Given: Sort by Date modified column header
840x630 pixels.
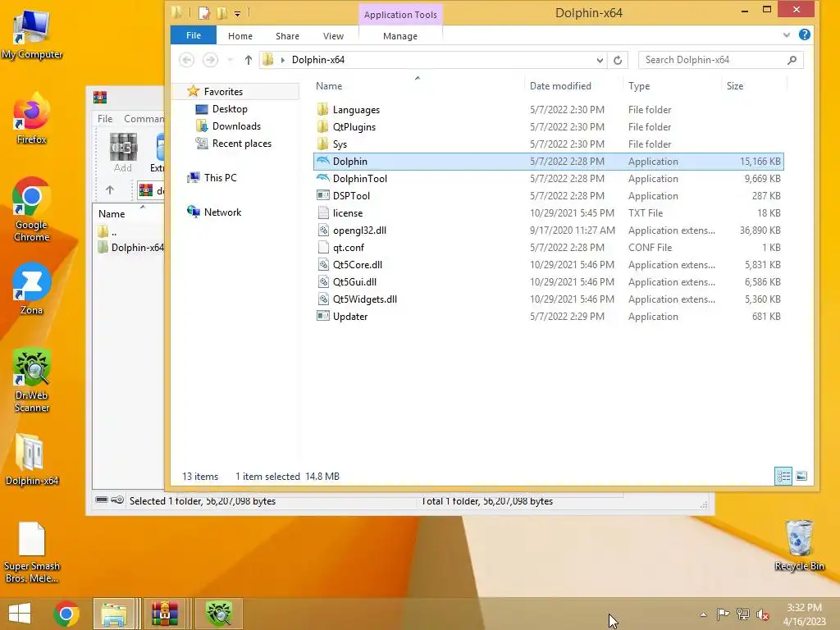Looking at the screenshot, I should tap(560, 85).
